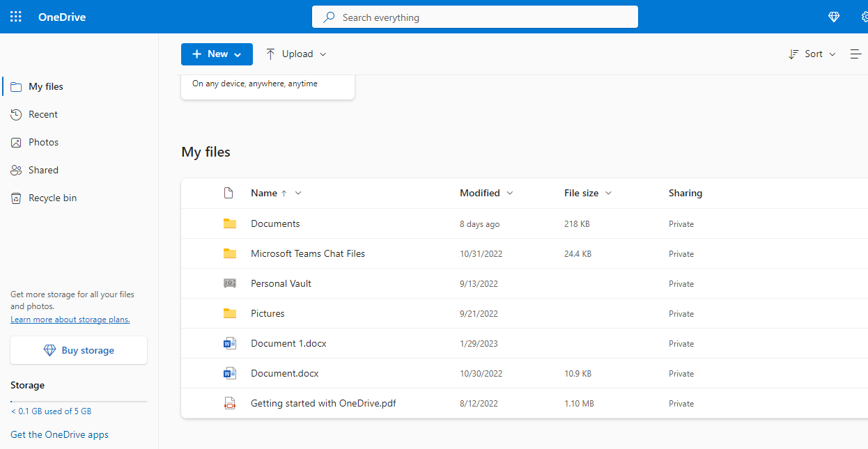Click the Shared people icon

(16, 171)
